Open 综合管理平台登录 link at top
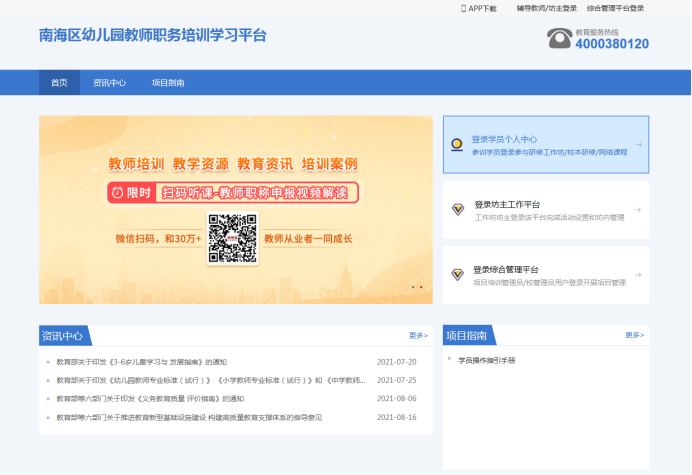692x475 pixels. [x=615, y=8]
